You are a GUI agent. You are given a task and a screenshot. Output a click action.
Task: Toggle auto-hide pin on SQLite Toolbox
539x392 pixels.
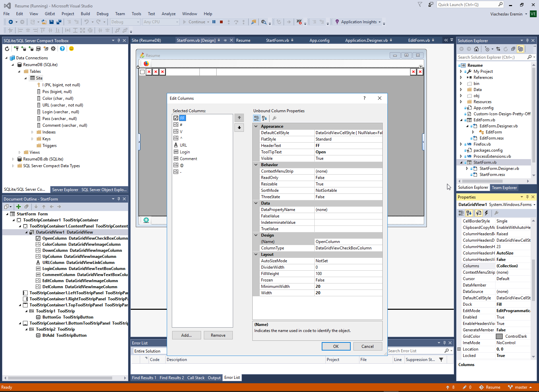coord(119,40)
